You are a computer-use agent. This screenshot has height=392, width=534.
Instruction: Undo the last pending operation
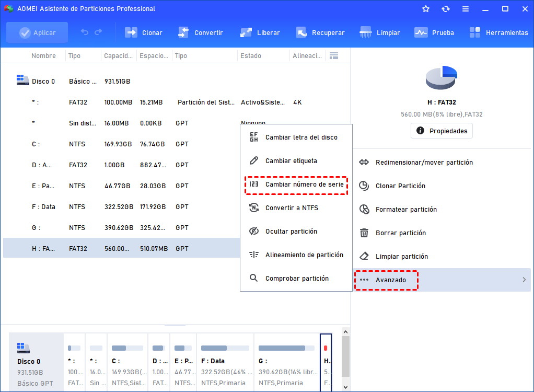pyautogui.click(x=85, y=32)
